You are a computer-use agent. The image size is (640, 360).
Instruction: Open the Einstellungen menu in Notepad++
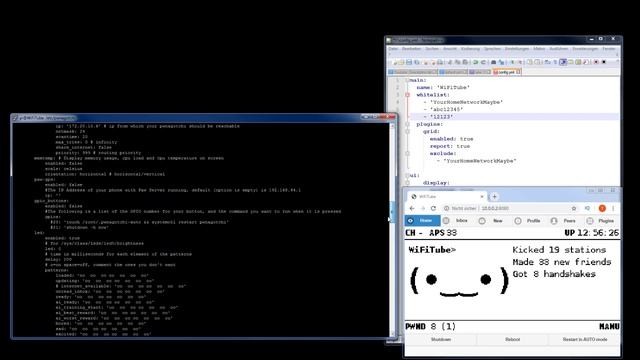click(517, 49)
